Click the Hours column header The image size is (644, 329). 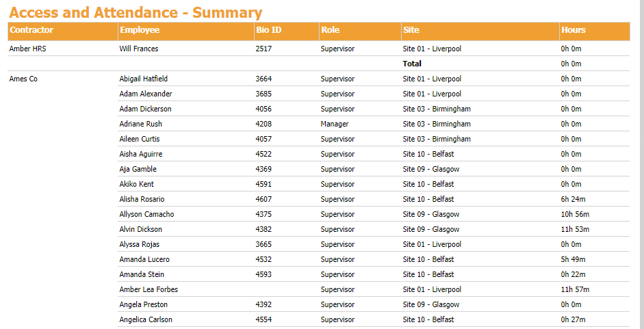click(574, 30)
